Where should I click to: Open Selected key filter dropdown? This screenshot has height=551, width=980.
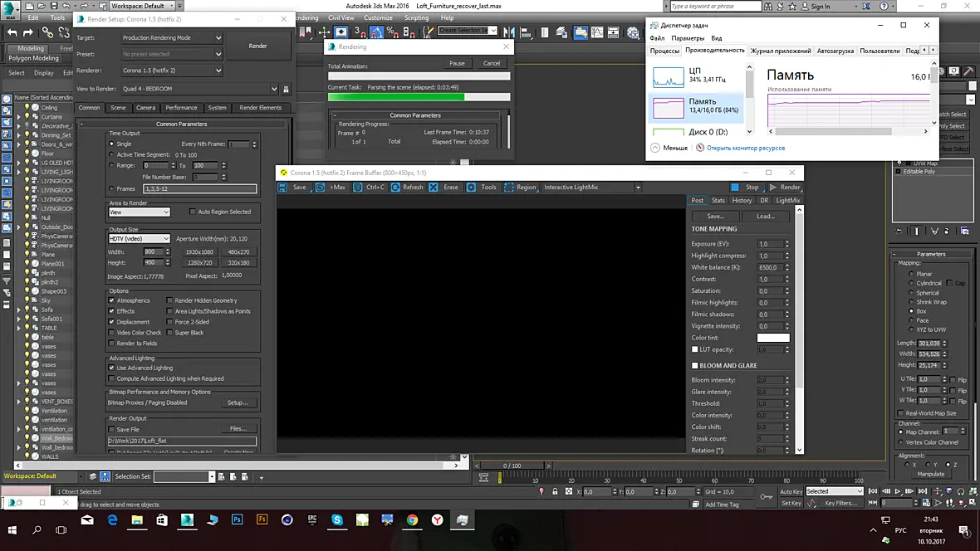(x=835, y=491)
